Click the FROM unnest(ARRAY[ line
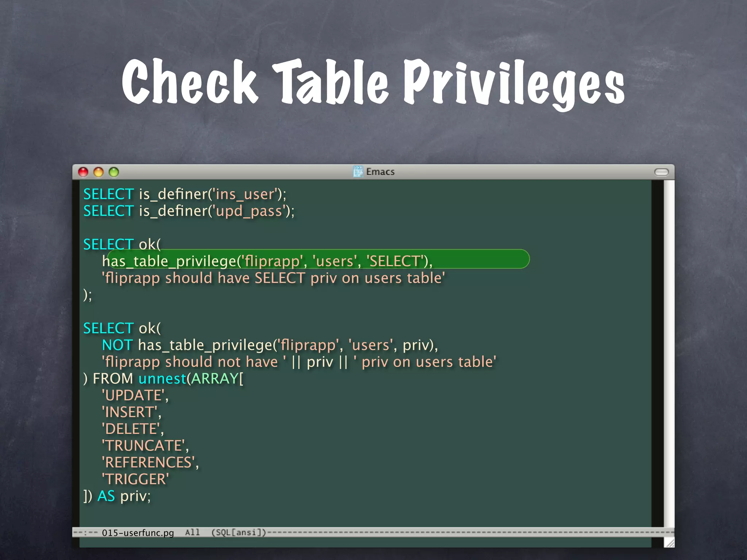 point(163,378)
